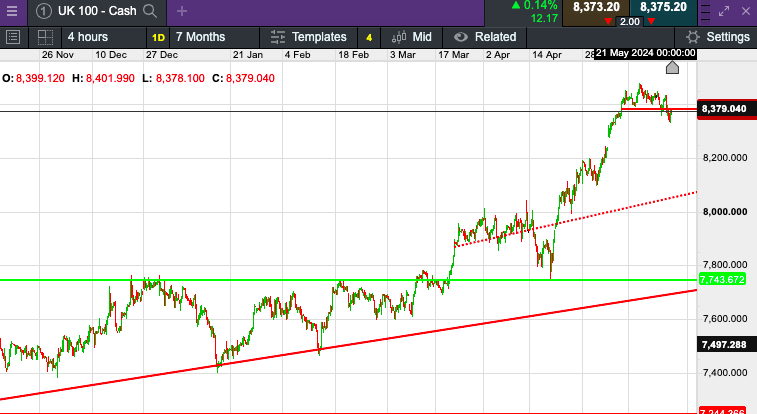The image size is (757, 414).
Task: Click the Open value 8,399.120
Action: pyautogui.click(x=40, y=78)
